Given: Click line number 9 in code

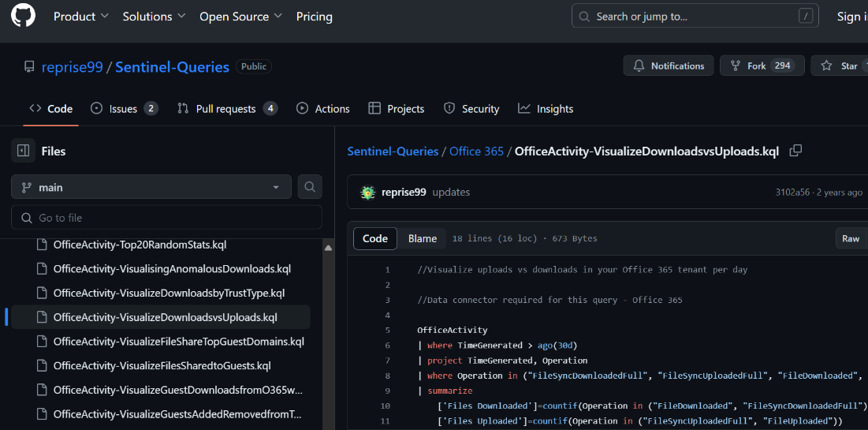Looking at the screenshot, I should tap(387, 391).
